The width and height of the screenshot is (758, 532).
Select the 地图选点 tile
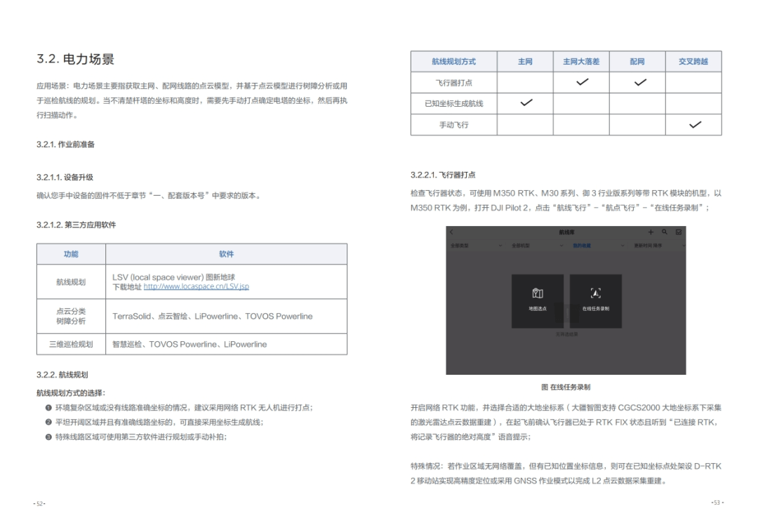[x=538, y=301]
